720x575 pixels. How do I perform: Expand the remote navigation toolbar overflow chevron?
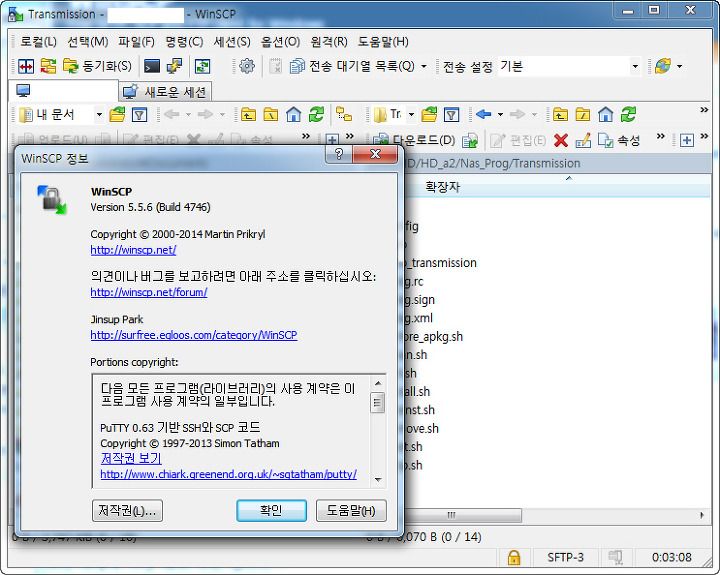(704, 110)
